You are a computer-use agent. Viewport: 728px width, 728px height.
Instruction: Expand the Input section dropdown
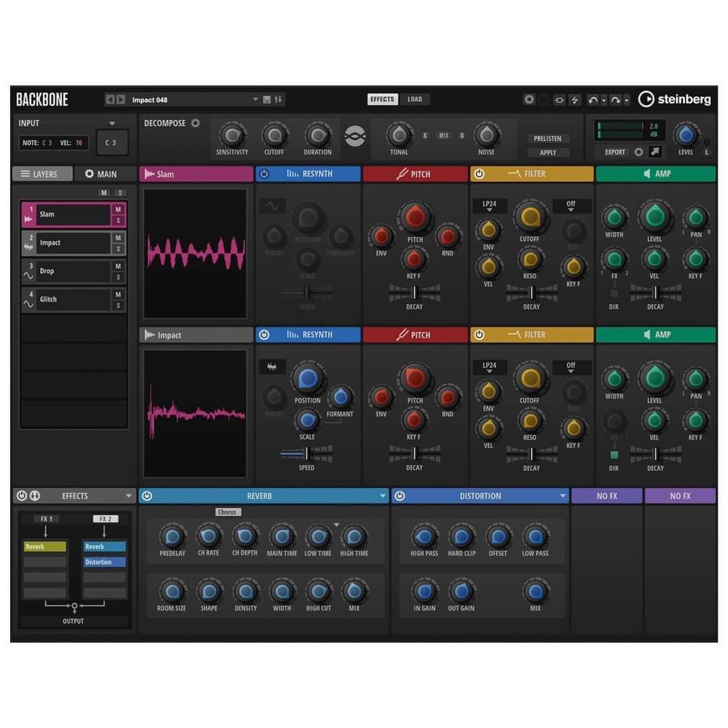pos(112,123)
